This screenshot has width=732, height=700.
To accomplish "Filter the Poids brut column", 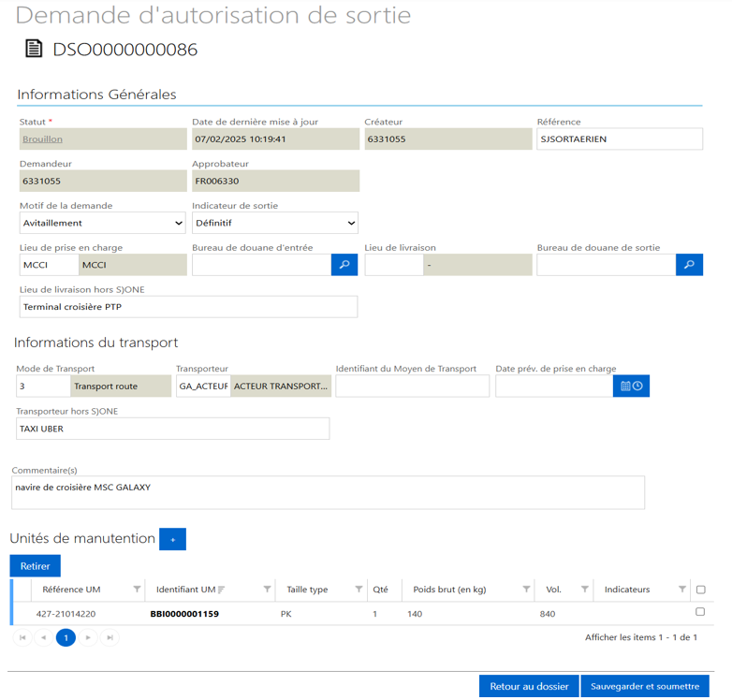I will click(x=526, y=590).
